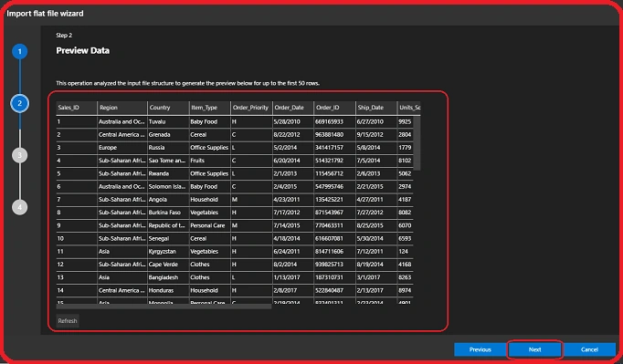Viewport: 623px width, 364px height.
Task: Select the step 2 circle indicator
Action: pyautogui.click(x=19, y=103)
